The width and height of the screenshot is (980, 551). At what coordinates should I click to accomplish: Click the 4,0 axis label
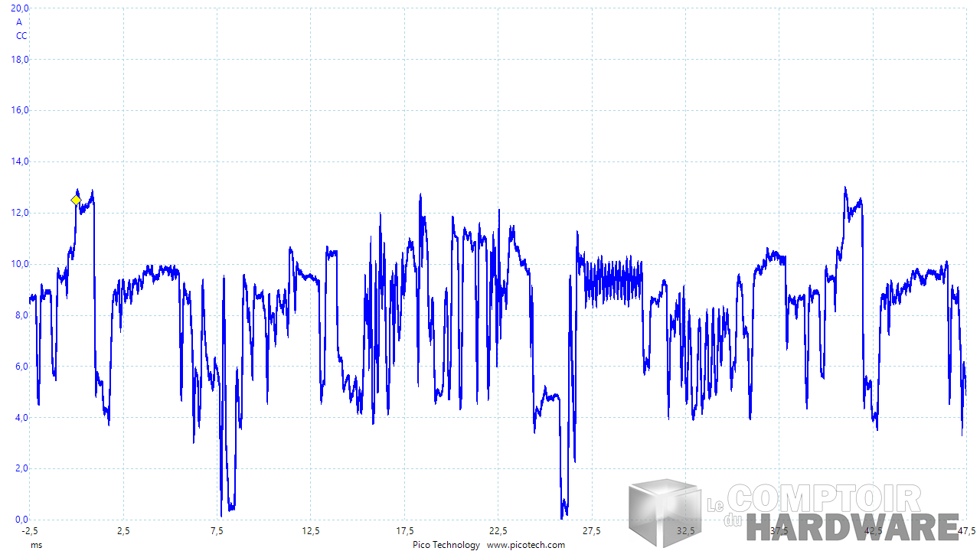click(x=22, y=418)
